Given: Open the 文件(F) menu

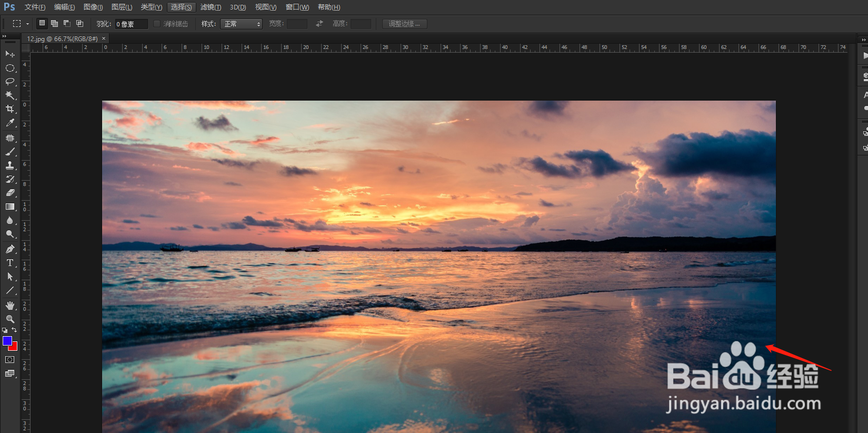Looking at the screenshot, I should (x=35, y=7).
